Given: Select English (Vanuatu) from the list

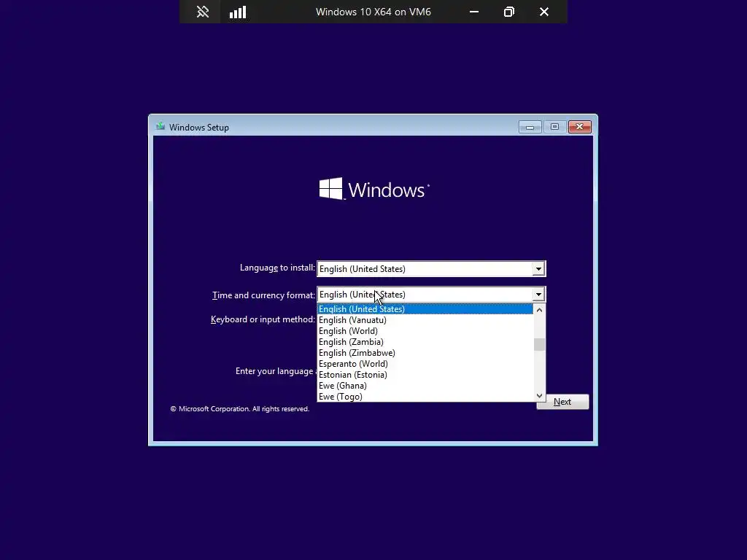Looking at the screenshot, I should tap(425, 320).
